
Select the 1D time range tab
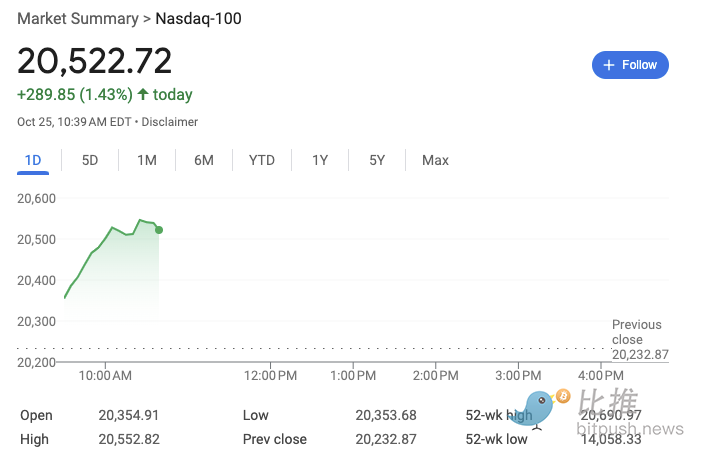(32, 160)
